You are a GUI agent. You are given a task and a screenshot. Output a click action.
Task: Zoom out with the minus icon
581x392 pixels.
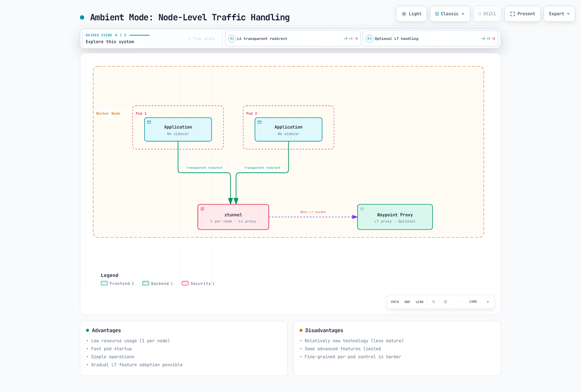458,302
